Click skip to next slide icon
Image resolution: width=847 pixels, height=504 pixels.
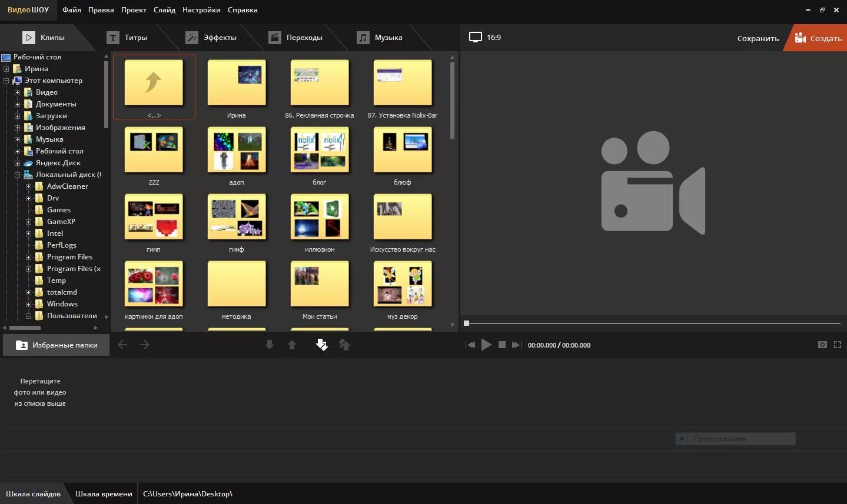[516, 345]
